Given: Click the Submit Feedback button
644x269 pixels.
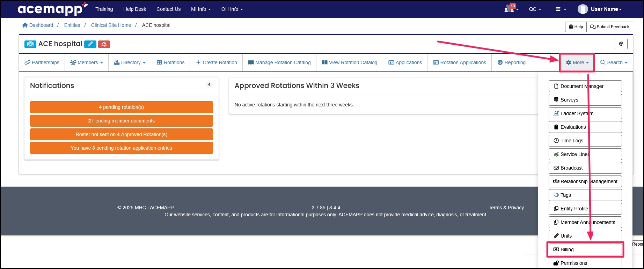Looking at the screenshot, I should pyautogui.click(x=610, y=27).
